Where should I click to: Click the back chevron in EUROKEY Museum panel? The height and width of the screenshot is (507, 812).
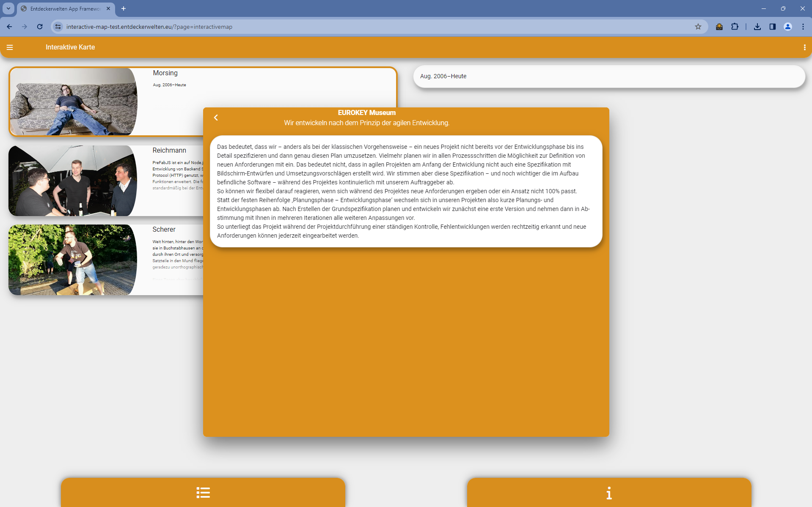tap(216, 118)
